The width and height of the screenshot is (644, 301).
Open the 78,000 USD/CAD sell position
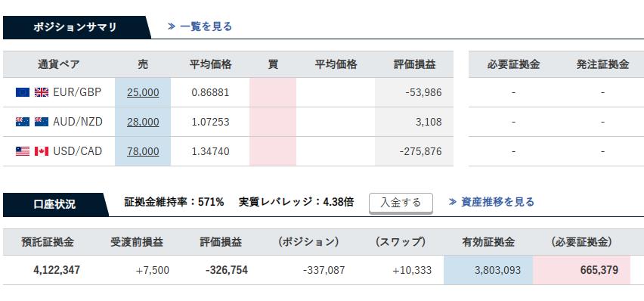[143, 151]
